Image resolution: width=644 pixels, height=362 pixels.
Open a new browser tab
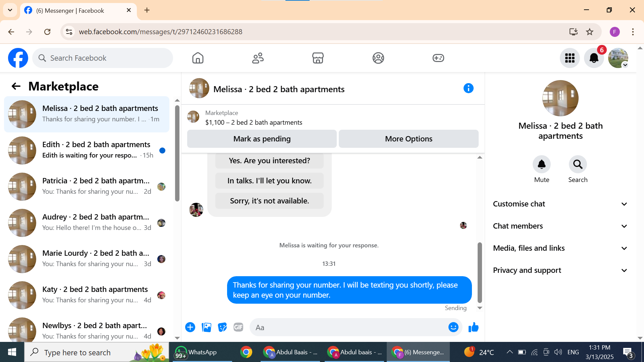coord(147,10)
